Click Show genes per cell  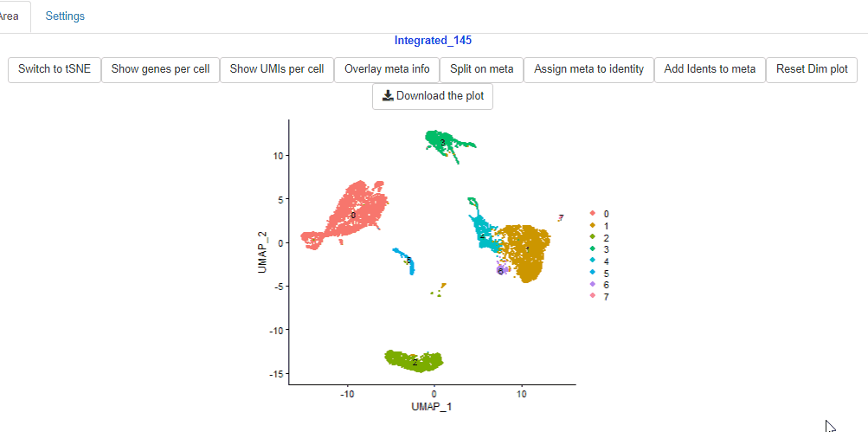pos(160,69)
